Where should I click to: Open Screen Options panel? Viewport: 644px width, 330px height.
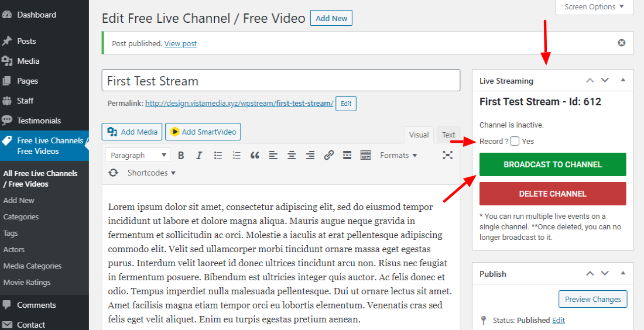click(x=594, y=7)
